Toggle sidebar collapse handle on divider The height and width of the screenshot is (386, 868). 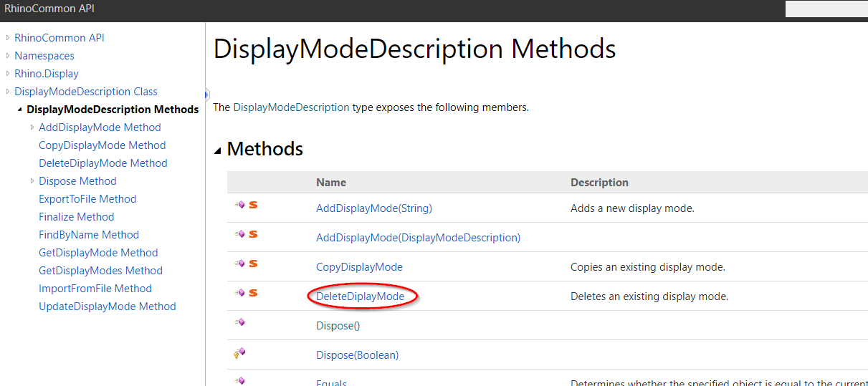pos(206,94)
